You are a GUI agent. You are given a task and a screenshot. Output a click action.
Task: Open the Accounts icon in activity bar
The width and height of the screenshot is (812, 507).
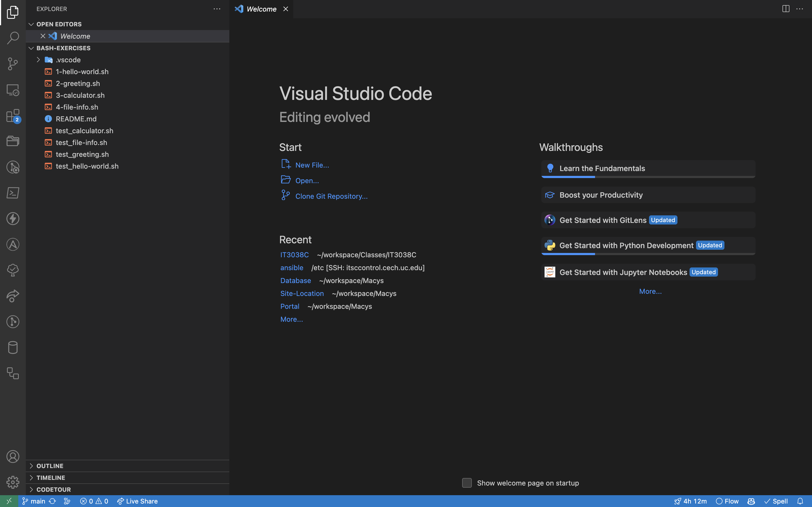click(13, 457)
